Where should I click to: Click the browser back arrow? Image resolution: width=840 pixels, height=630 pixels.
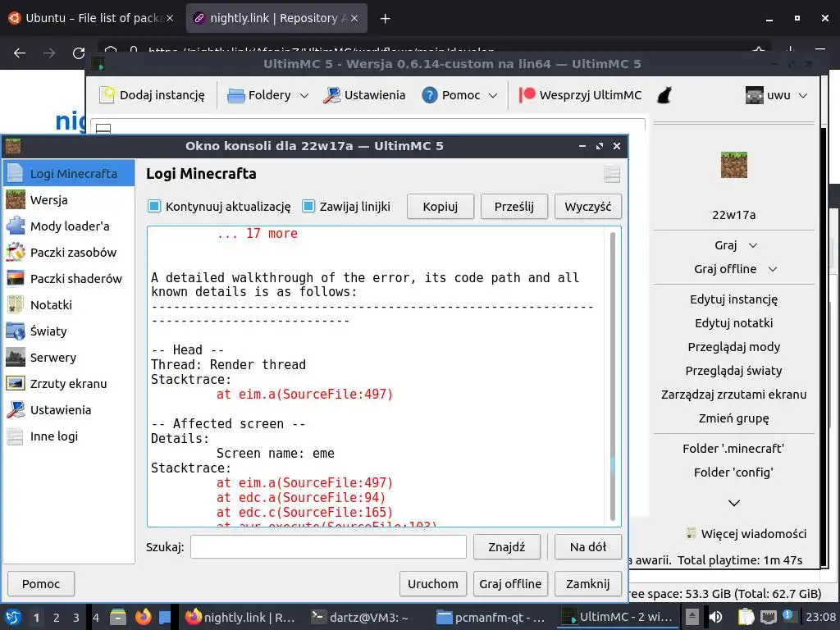click(20, 53)
